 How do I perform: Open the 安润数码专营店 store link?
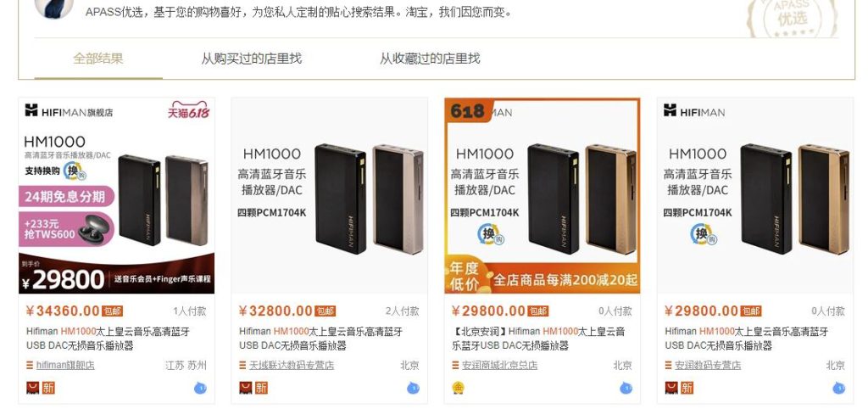pos(708,365)
